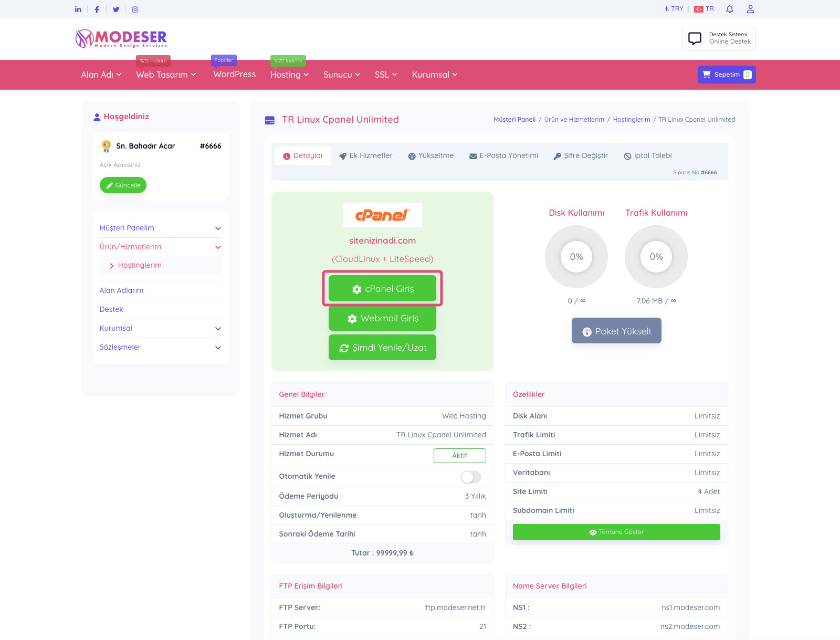
Task: Click the user medal avatar icon
Action: 106,146
